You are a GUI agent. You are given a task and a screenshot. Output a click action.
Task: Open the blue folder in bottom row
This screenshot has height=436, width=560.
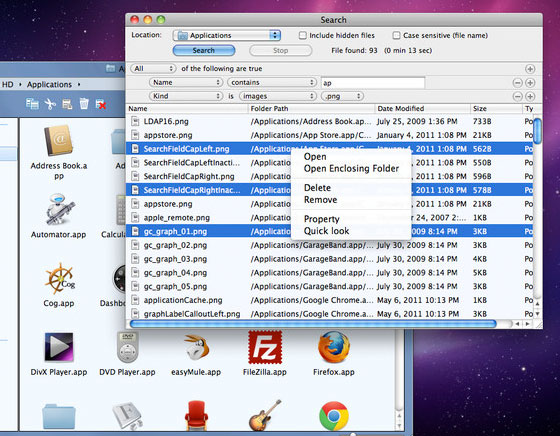59,416
